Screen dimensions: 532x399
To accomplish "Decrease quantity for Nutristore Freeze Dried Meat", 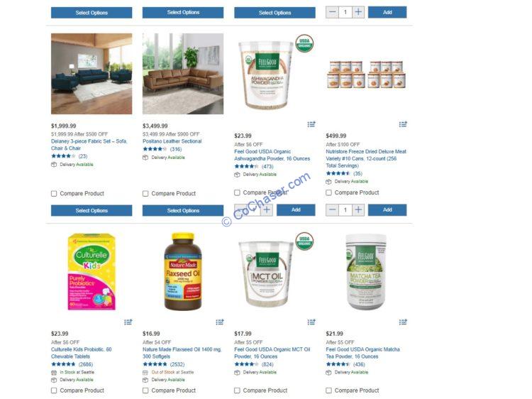I will (x=333, y=210).
